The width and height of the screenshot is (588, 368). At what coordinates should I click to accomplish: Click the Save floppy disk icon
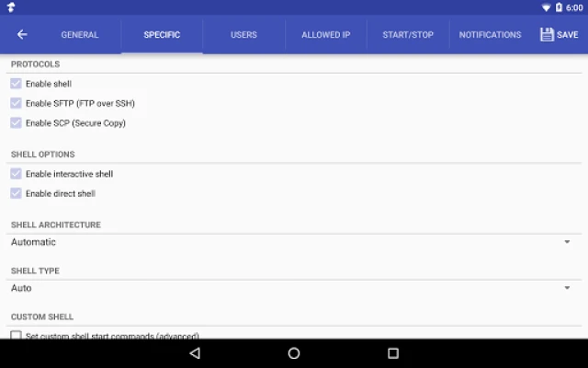coord(547,35)
